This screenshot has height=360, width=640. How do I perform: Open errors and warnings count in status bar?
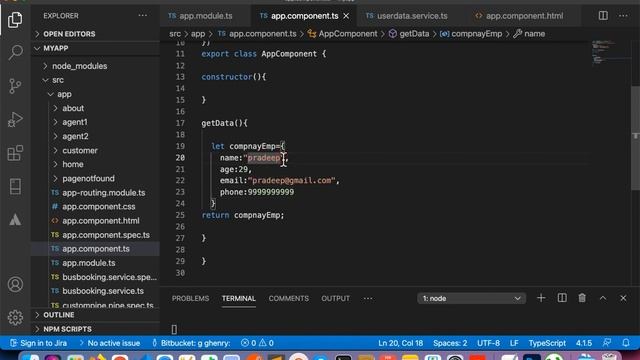pyautogui.click(x=258, y=343)
